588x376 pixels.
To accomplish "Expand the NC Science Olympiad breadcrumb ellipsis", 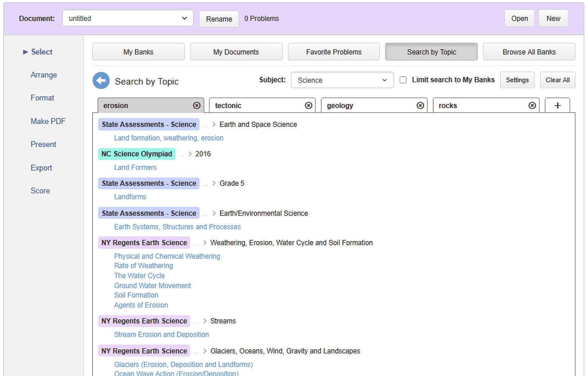I will (x=181, y=154).
